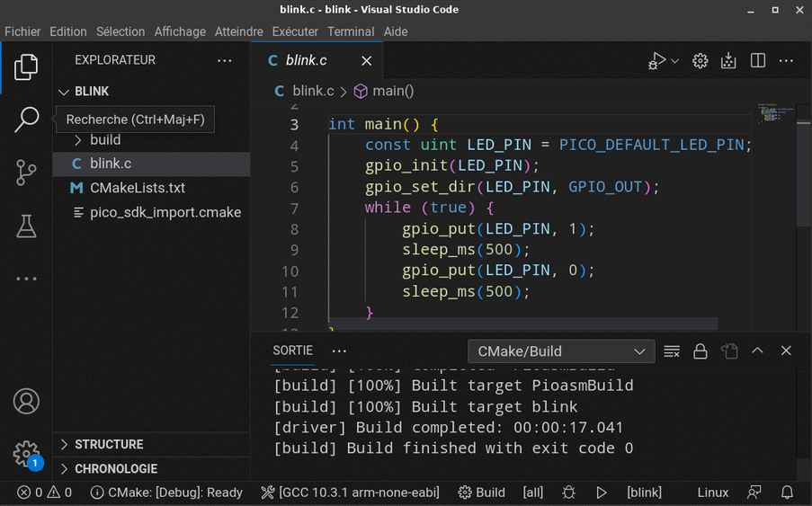Select GCC arm-none-eabi kit
Screen dimensions: 812x506
tap(350, 493)
